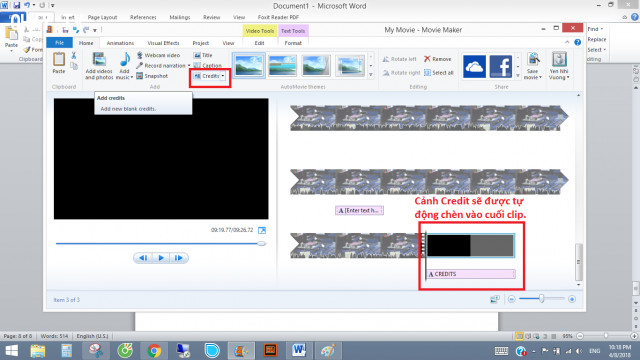
Task: Share movie to OneDrive cloud
Action: [474, 67]
